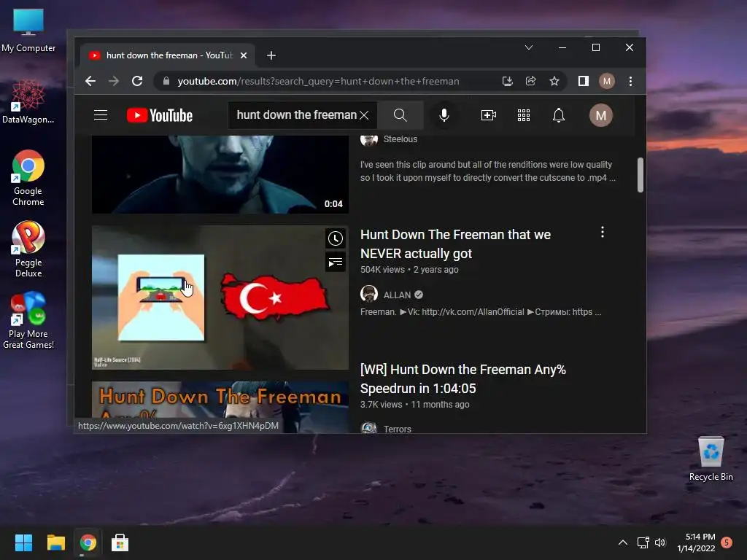Open the Create video camera icon
The width and height of the screenshot is (747, 560).
click(x=488, y=115)
